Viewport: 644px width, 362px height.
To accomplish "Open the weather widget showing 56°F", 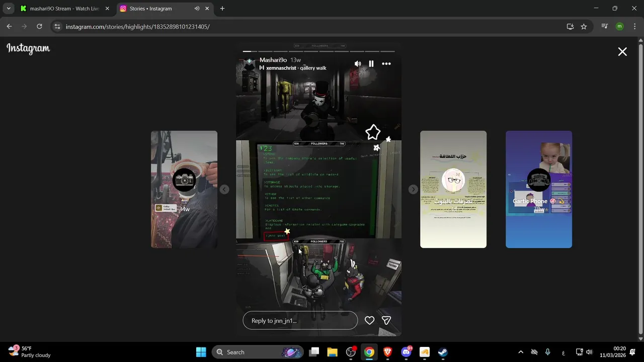I will click(x=30, y=352).
